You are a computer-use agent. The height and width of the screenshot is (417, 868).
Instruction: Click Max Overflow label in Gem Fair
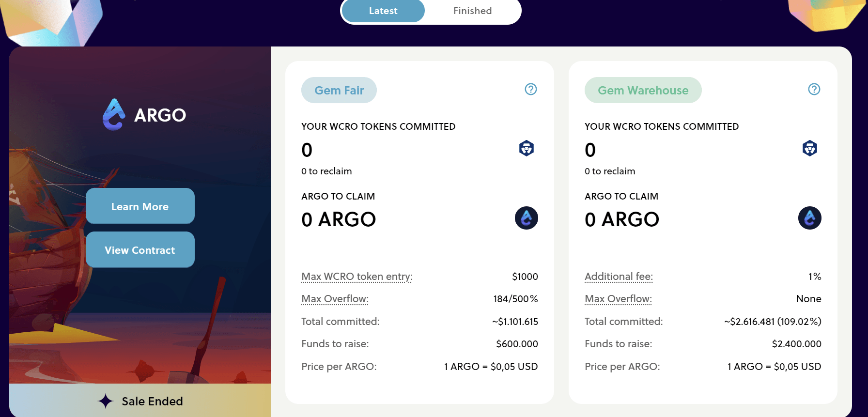(x=335, y=299)
